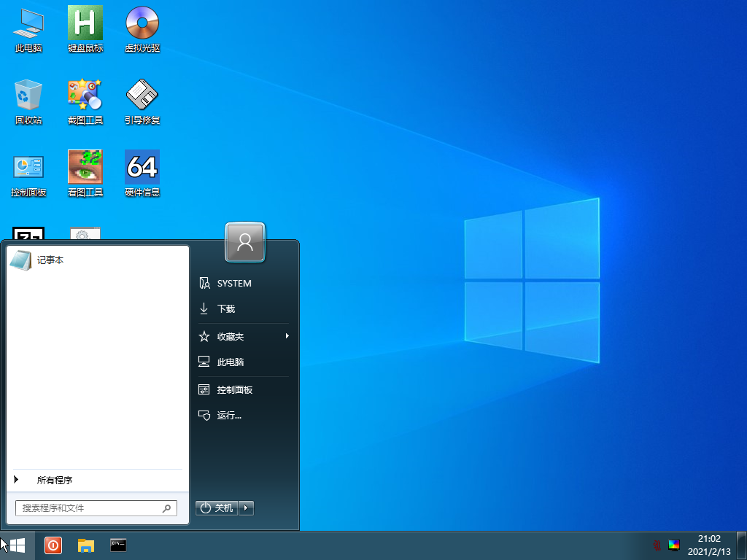Image resolution: width=747 pixels, height=560 pixels.
Task: Open the command prompt taskbar icon
Action: pyautogui.click(x=118, y=545)
